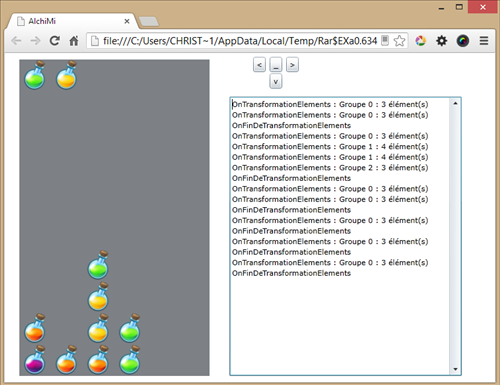
Task: Click the left arrow '<' game button
Action: pos(259,65)
